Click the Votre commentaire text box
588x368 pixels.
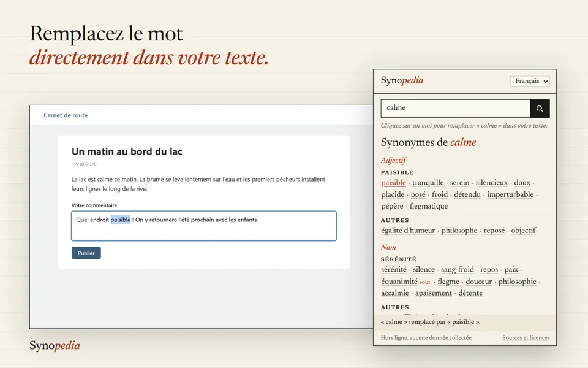pyautogui.click(x=204, y=226)
